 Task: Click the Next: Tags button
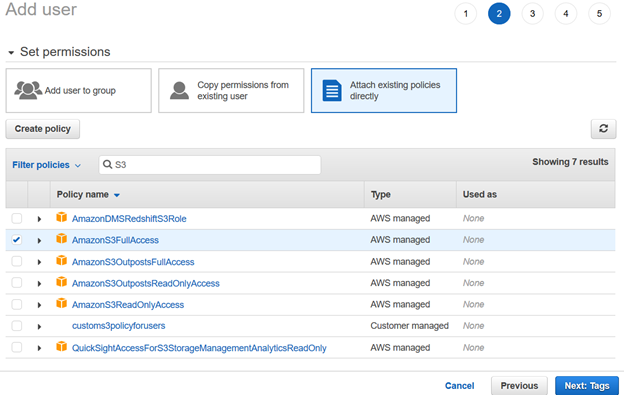click(587, 385)
